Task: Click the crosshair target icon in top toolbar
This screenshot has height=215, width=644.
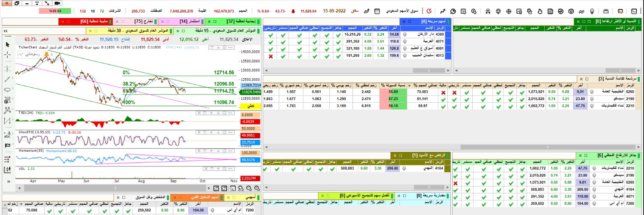Action: click(509, 11)
